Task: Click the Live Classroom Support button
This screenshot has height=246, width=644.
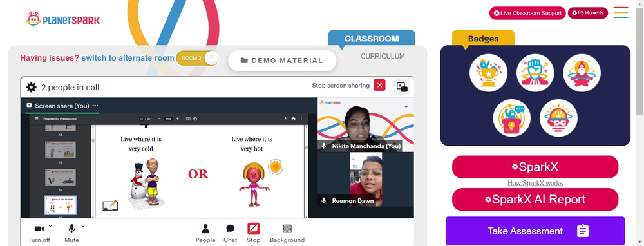Action: [x=527, y=13]
